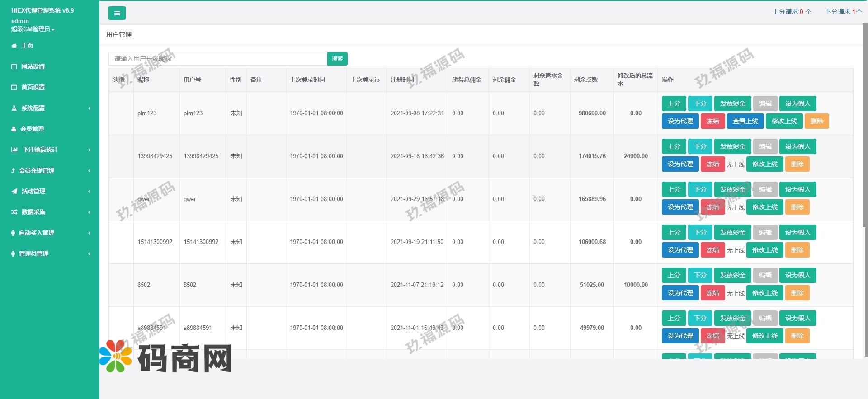Viewport: 868px width, 399px height.
Task: Click 删除 for user 8502
Action: (797, 293)
